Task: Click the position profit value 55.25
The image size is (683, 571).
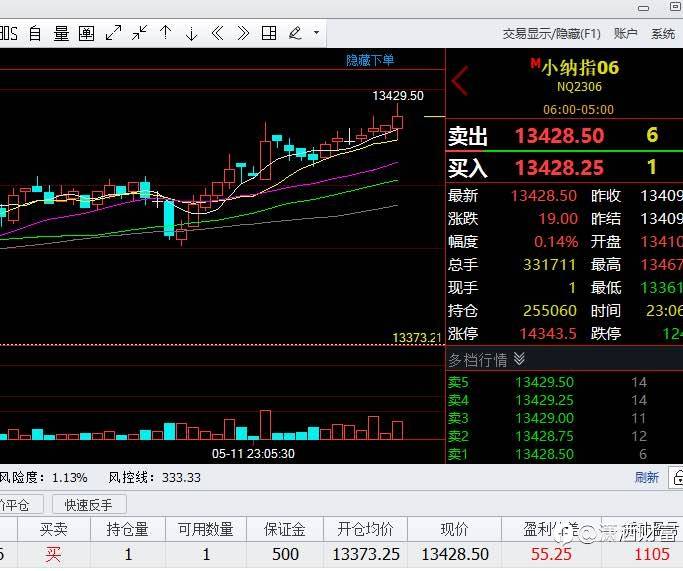Action: (551, 554)
